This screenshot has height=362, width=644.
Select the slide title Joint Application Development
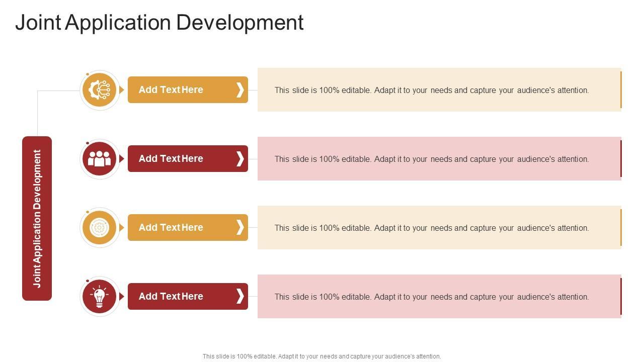click(159, 23)
